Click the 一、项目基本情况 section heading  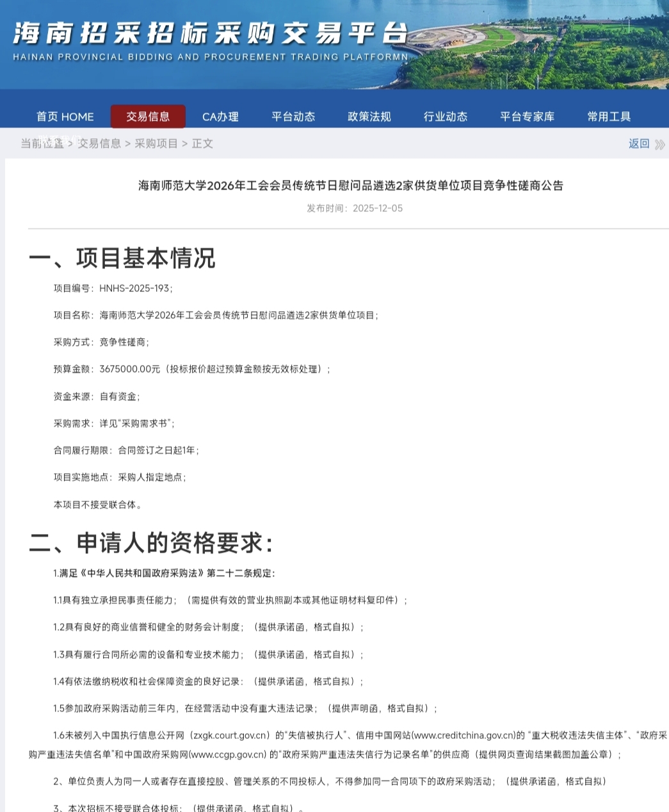(x=122, y=257)
